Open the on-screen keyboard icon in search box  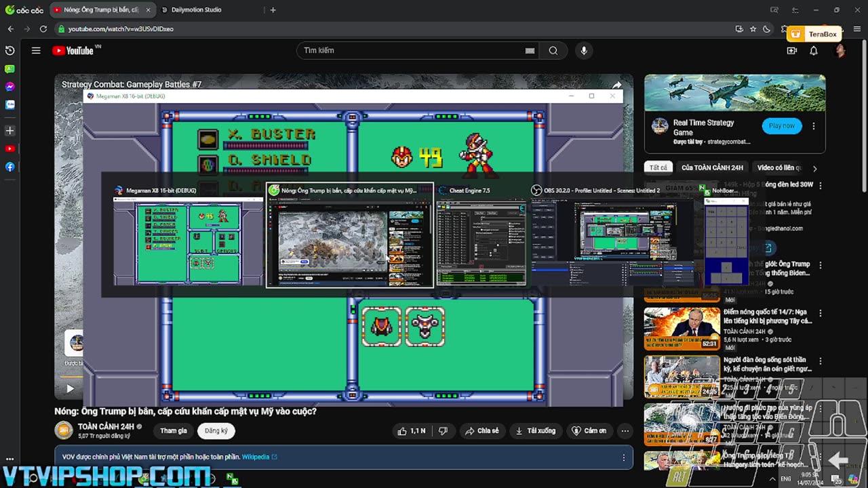click(530, 50)
